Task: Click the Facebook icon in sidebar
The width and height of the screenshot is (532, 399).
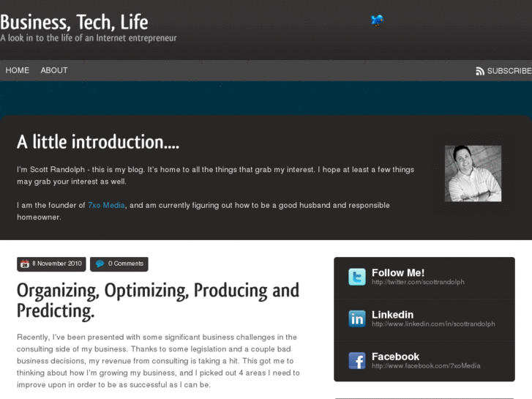Action: (357, 360)
